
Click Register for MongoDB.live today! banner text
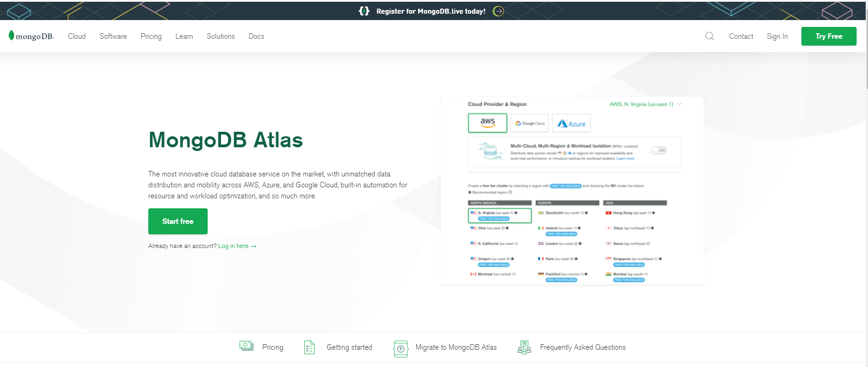(431, 11)
